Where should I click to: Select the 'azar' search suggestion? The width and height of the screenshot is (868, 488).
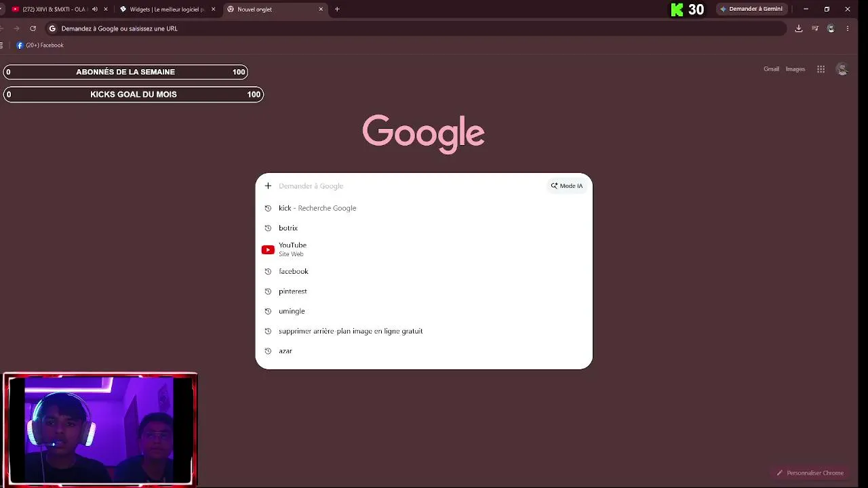pyautogui.click(x=424, y=351)
